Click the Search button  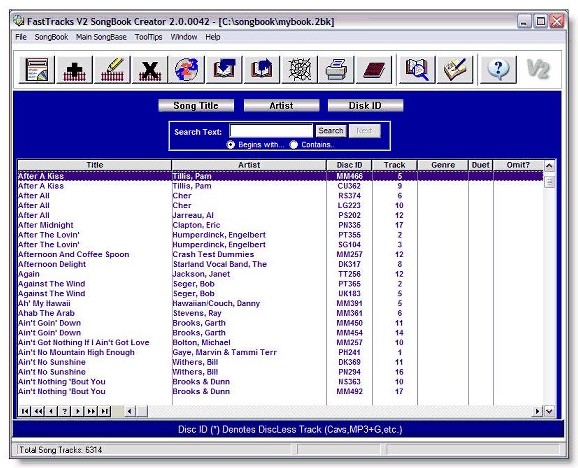coord(331,131)
